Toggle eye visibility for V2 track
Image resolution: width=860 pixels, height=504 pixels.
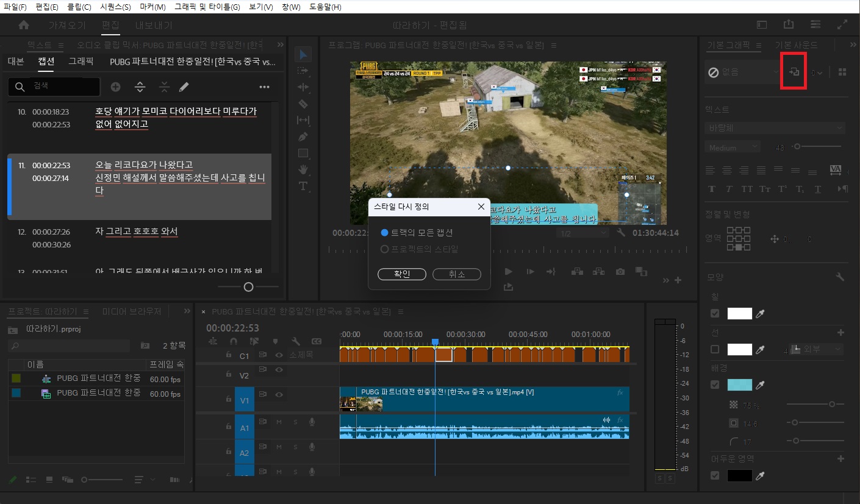click(x=279, y=370)
